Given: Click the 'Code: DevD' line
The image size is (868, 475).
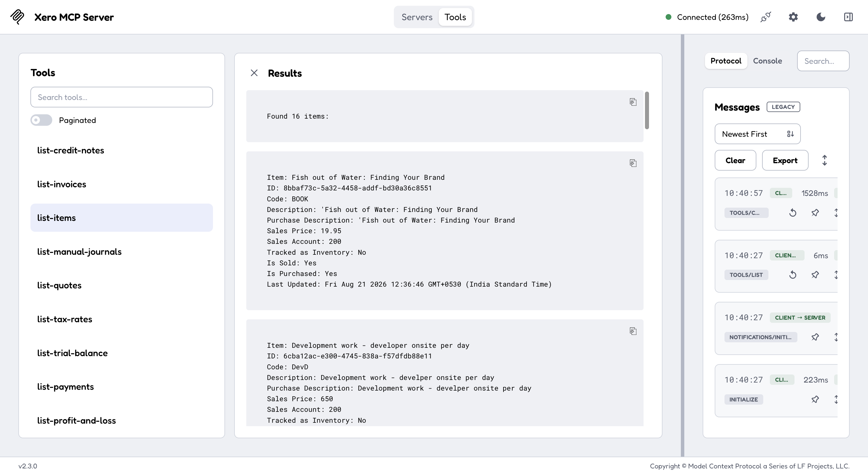Looking at the screenshot, I should pos(287,367).
